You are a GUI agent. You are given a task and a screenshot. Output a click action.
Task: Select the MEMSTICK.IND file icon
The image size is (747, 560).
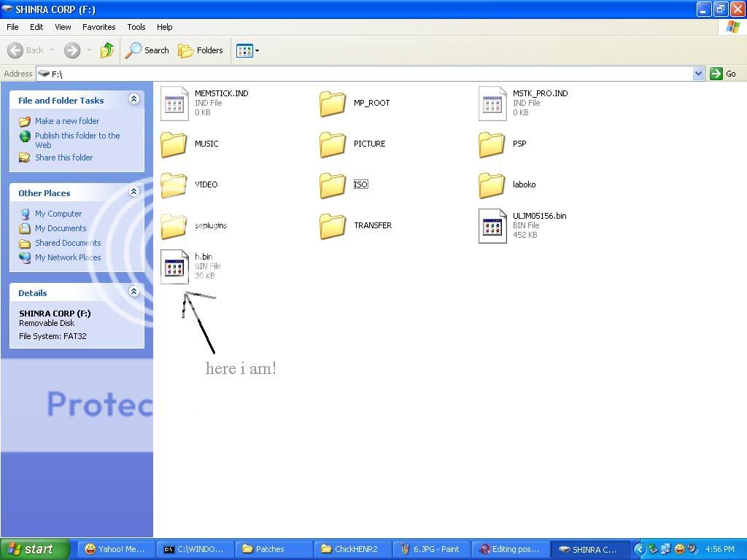tap(174, 104)
